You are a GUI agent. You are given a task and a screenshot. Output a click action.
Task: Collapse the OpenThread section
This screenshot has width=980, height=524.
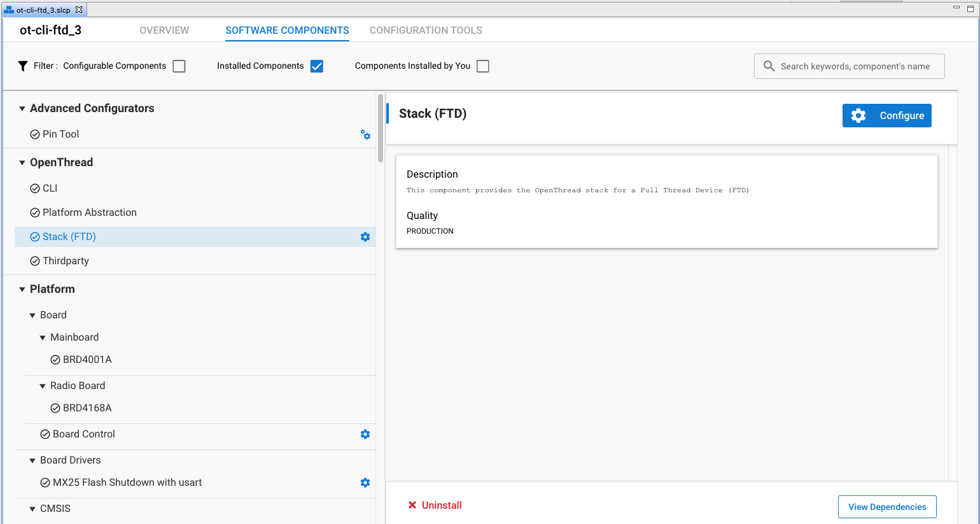(x=22, y=162)
